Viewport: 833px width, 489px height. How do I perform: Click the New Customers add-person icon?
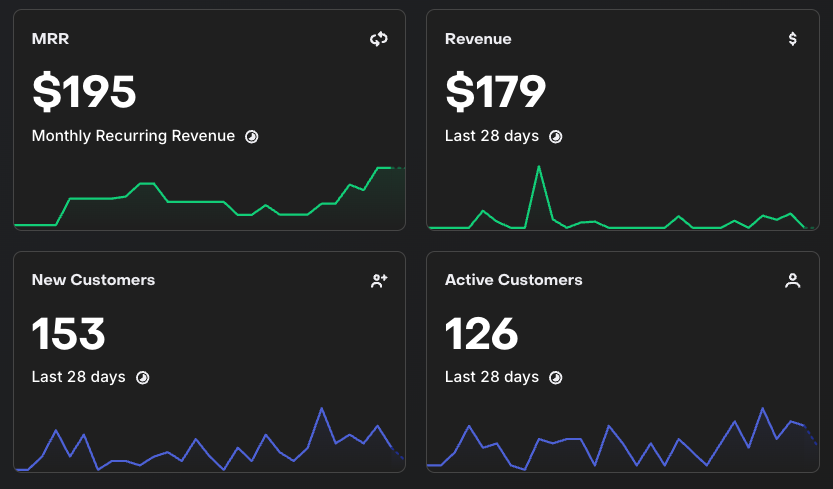(x=379, y=281)
